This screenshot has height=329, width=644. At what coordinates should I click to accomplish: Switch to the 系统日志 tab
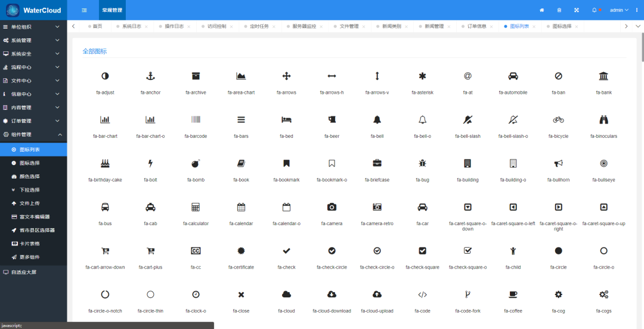(x=132, y=26)
